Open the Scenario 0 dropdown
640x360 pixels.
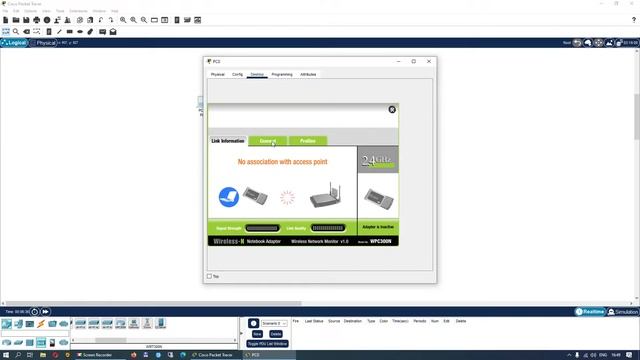pyautogui.click(x=274, y=323)
